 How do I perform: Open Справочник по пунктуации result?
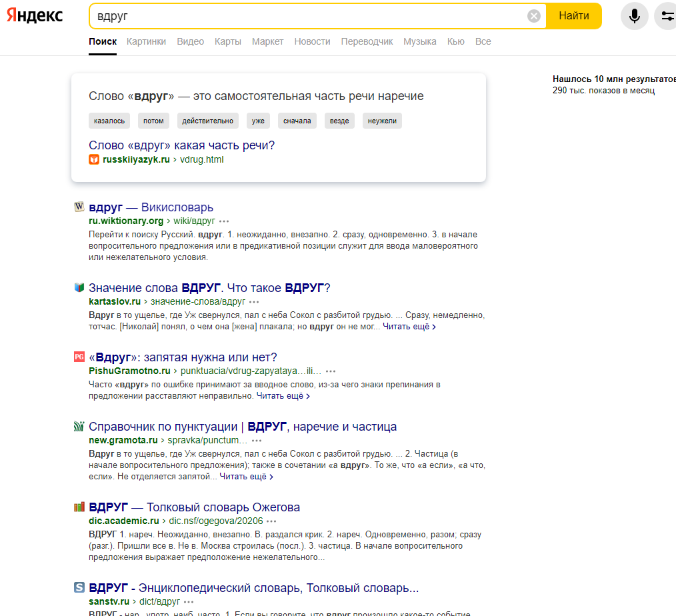[x=243, y=427]
